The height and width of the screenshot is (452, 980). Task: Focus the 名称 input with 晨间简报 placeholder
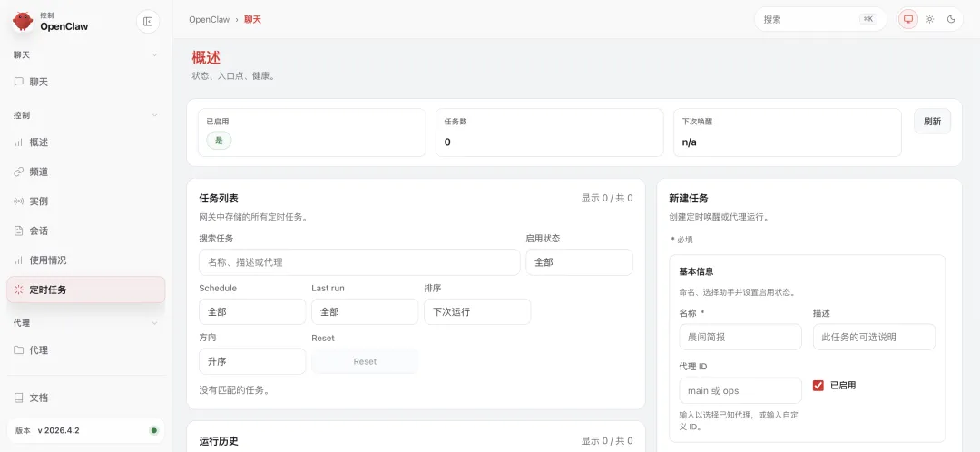[740, 337]
